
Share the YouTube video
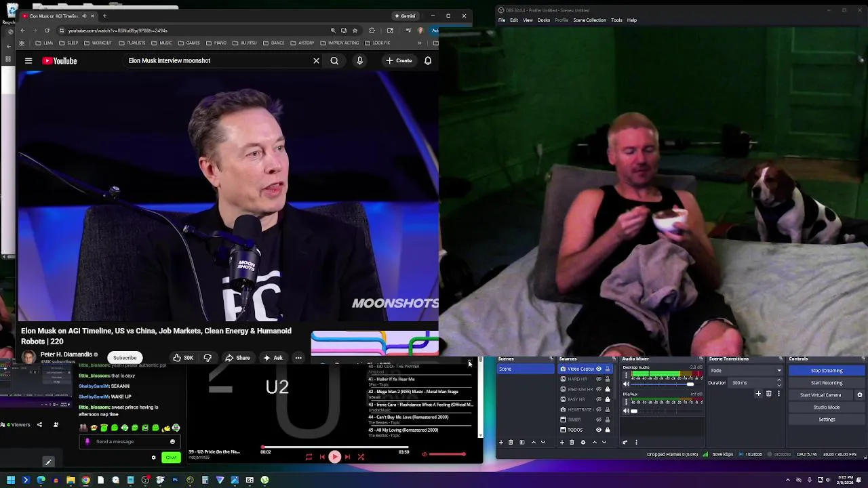237,358
